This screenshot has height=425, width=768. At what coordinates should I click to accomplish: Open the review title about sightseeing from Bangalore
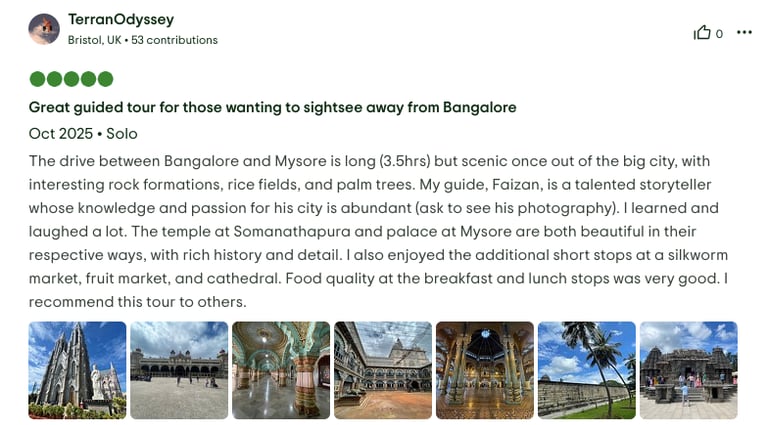click(x=272, y=107)
